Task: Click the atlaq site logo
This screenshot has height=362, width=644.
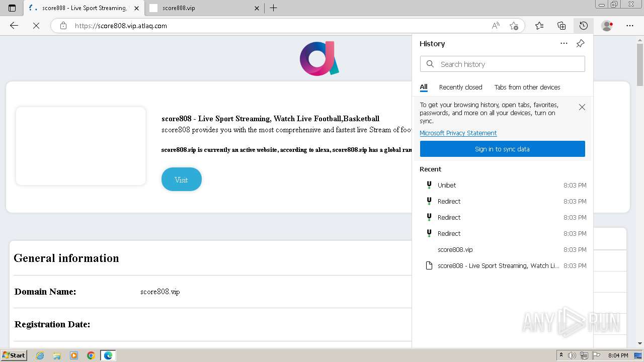Action: 319,59
